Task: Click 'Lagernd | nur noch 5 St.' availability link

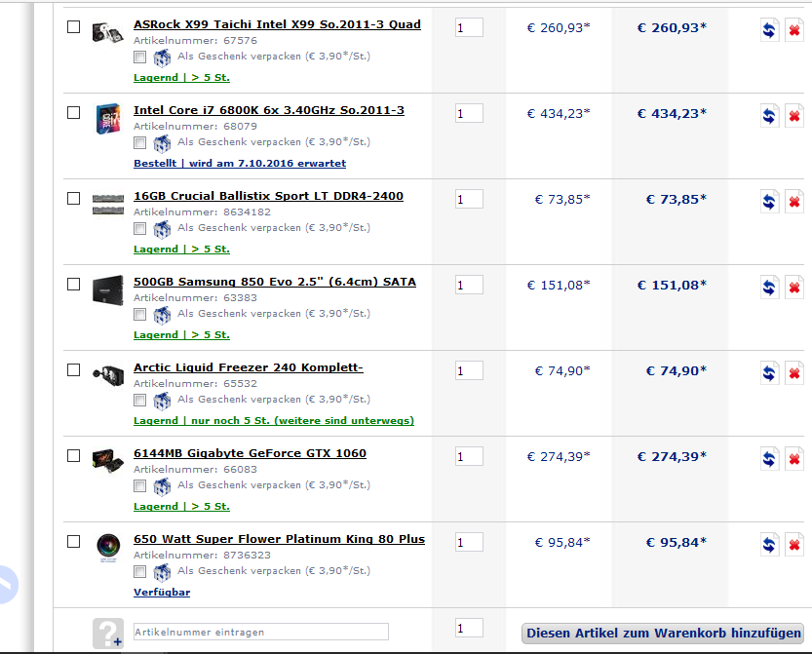Action: coord(274,421)
